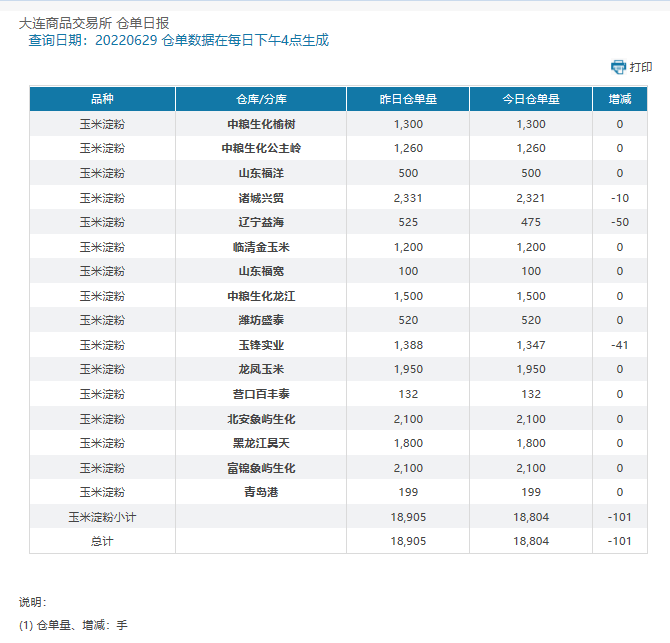Select the 诸城兴贸 warehouse name
The width and height of the screenshot is (670, 643).
261,198
